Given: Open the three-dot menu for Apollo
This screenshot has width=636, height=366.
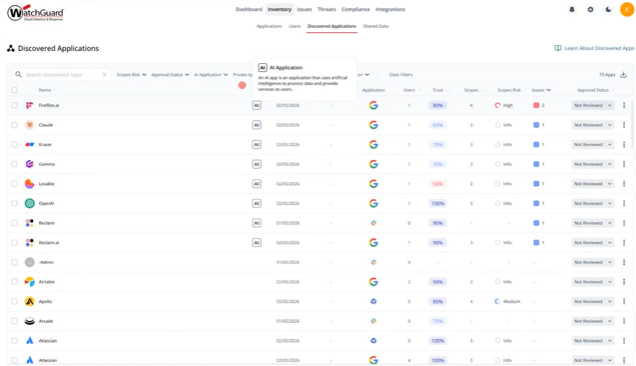Looking at the screenshot, I should (624, 301).
